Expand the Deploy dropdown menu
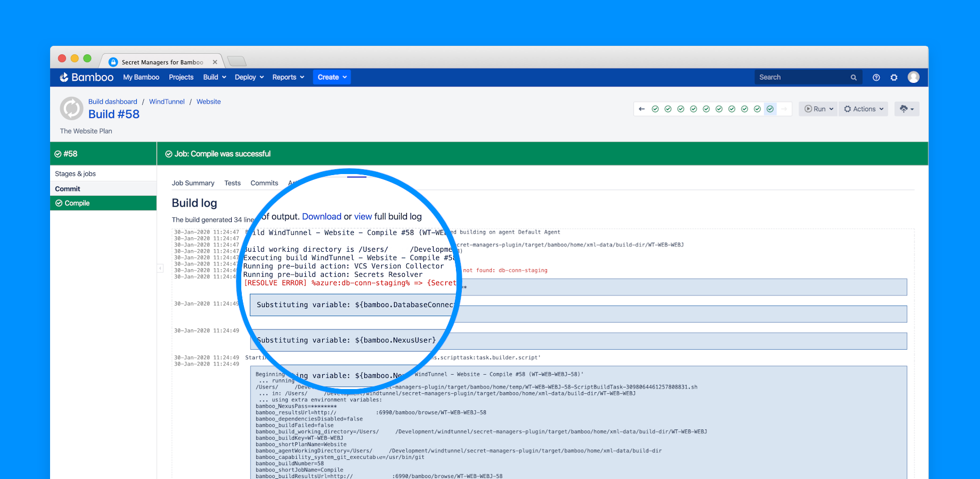980x479 pixels. [249, 77]
